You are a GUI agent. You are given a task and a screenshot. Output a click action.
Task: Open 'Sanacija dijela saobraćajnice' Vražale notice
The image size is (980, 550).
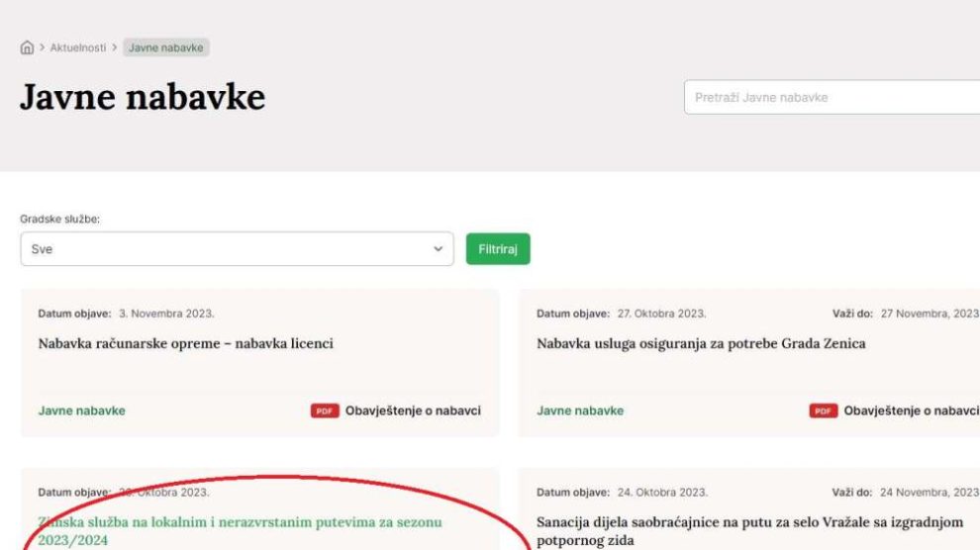[749, 531]
